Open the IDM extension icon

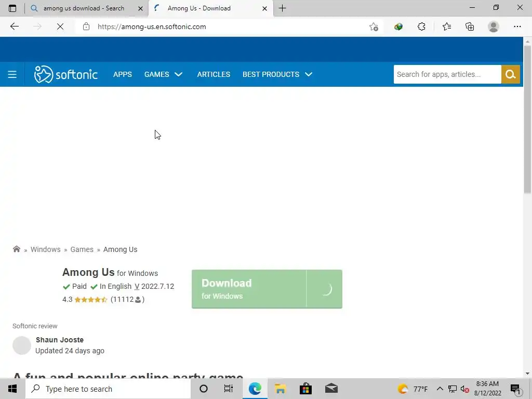click(x=398, y=26)
